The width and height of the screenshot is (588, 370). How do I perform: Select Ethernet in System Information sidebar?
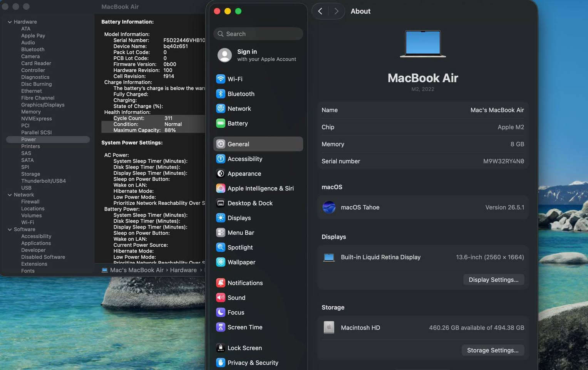pos(32,91)
